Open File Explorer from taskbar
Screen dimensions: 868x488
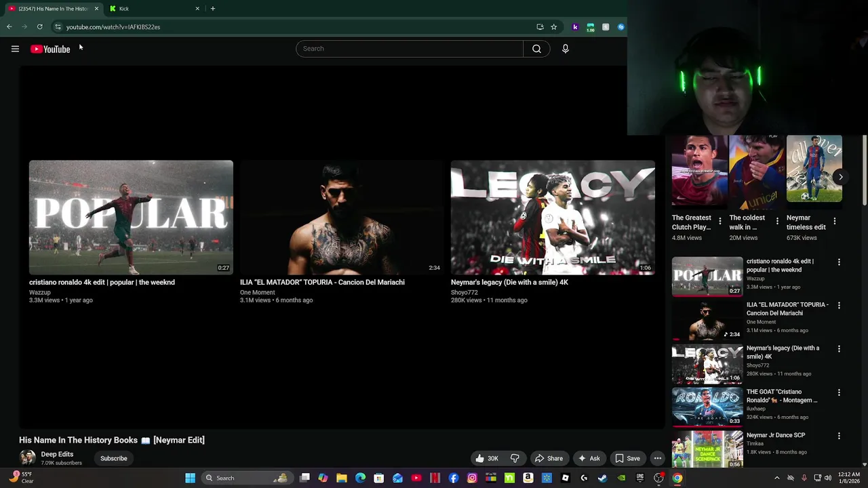[342, 478]
